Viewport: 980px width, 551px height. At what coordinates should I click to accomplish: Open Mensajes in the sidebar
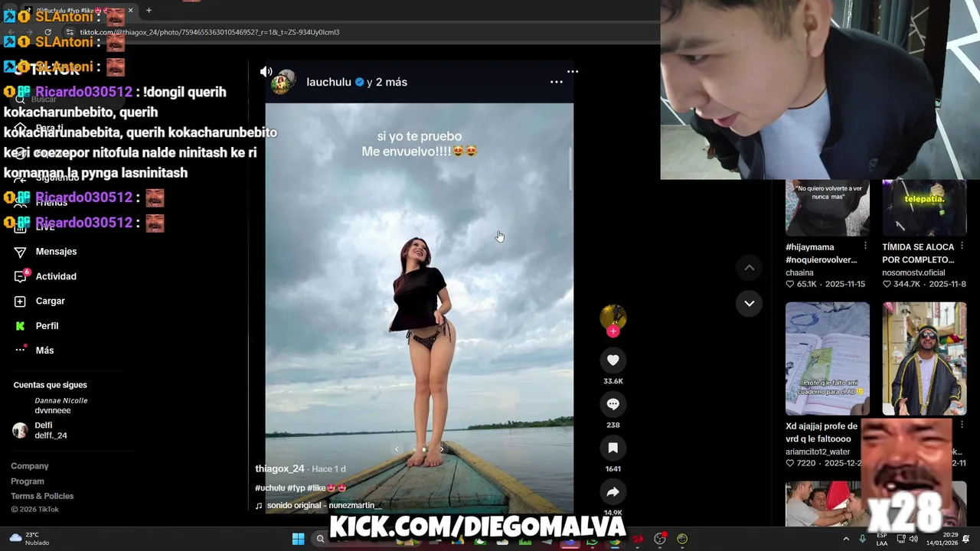56,251
